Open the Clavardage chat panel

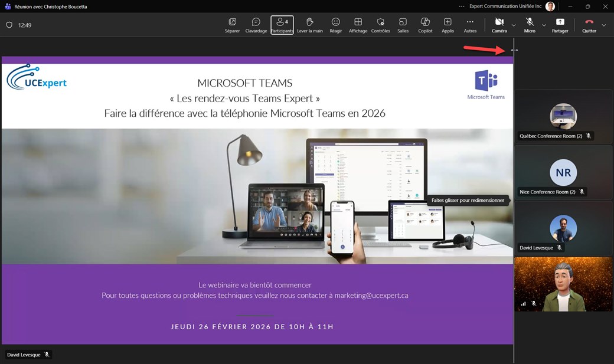pos(256,25)
